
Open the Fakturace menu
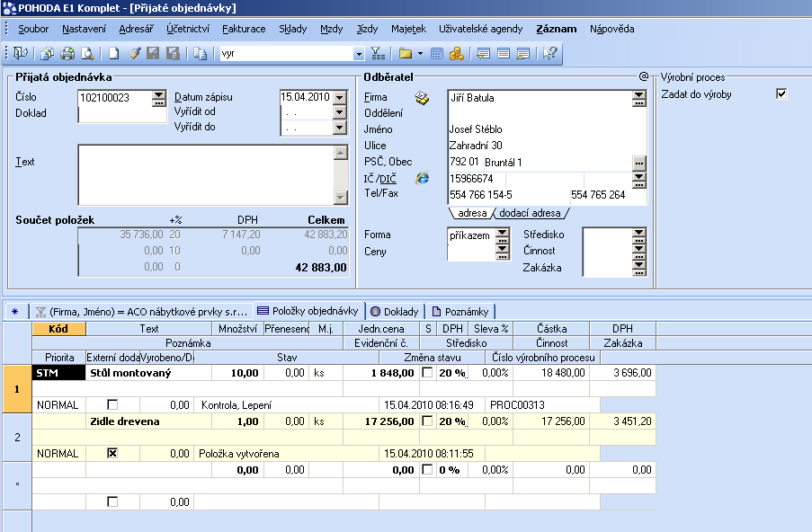point(244,29)
